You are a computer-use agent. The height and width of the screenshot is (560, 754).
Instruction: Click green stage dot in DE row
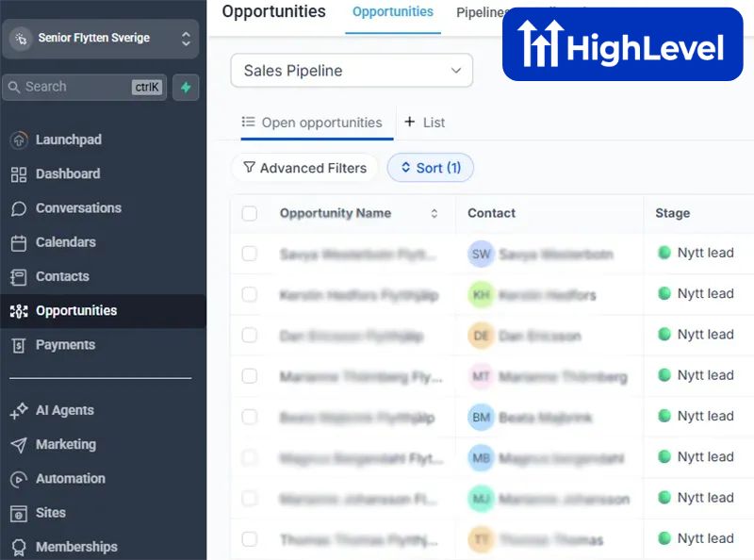coord(664,334)
